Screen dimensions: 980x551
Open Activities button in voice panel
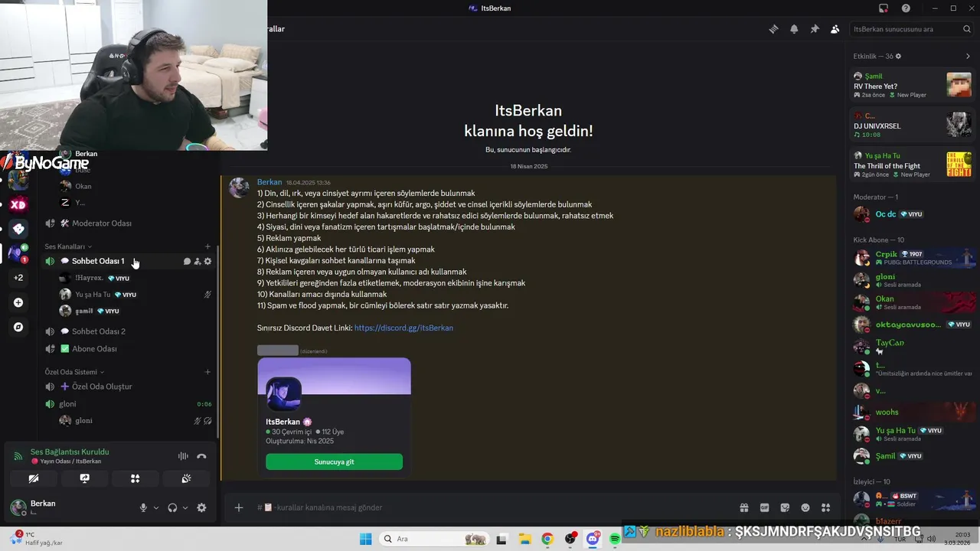[x=136, y=478]
